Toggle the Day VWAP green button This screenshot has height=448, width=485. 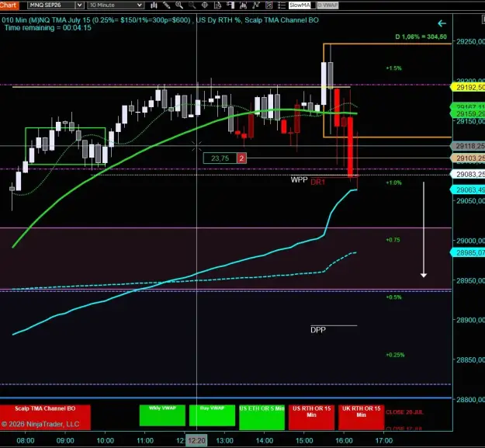pyautogui.click(x=212, y=415)
